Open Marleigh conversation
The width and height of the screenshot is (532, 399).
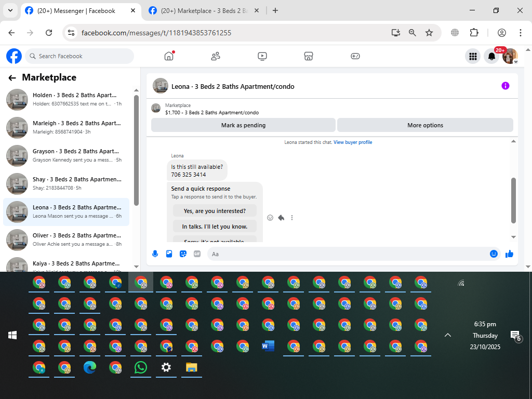[x=66, y=128]
